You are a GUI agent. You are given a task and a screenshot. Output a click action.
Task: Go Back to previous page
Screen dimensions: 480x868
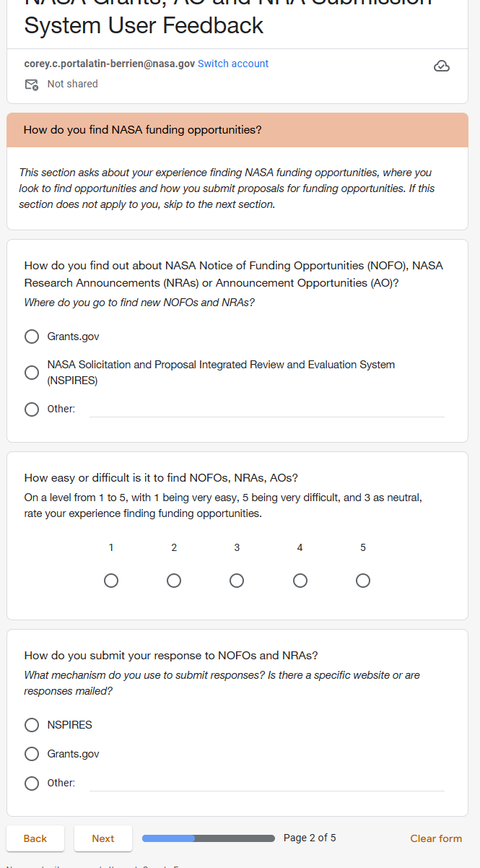point(35,838)
